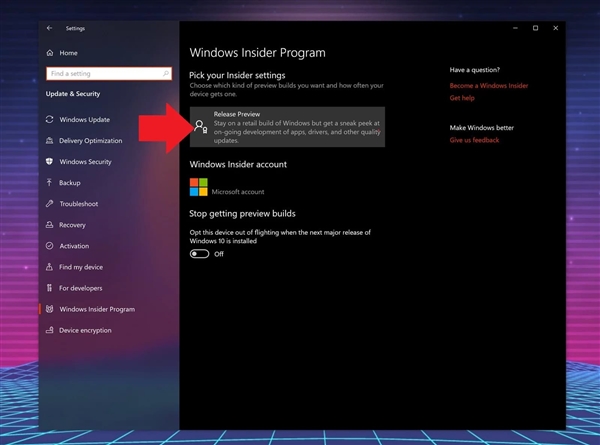Click the Troubleshoot wrench icon
This screenshot has height=445, width=600.
point(49,204)
